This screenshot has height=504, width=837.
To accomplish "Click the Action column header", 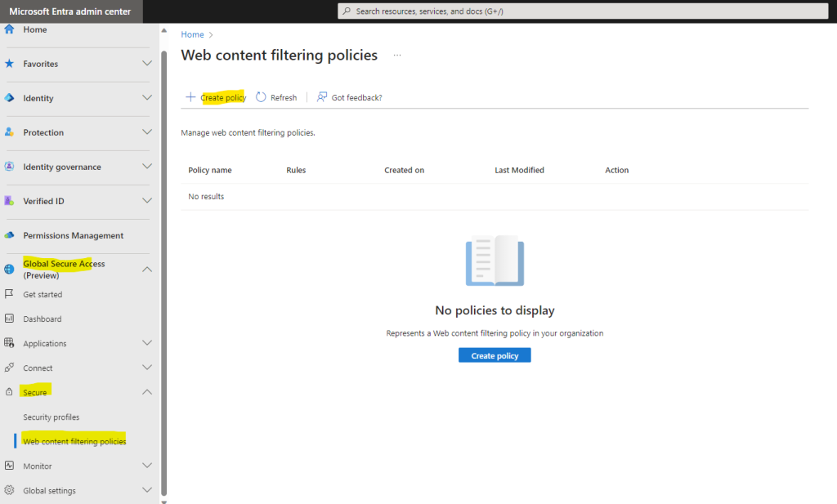I will (x=616, y=170).
